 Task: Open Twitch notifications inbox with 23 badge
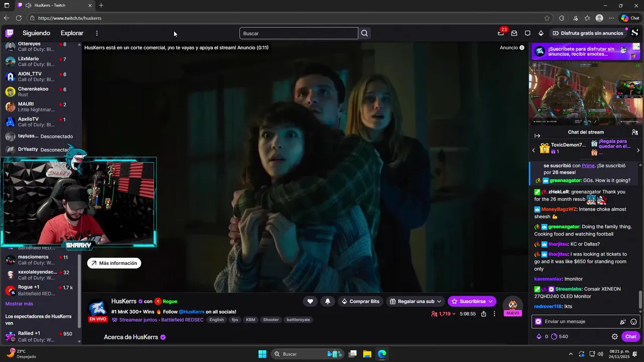pos(501,33)
